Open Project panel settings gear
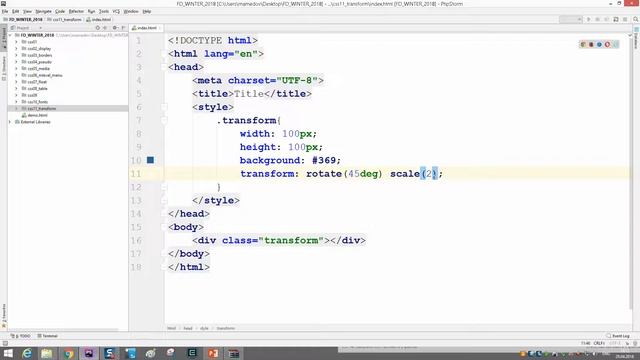 pyautogui.click(x=115, y=28)
